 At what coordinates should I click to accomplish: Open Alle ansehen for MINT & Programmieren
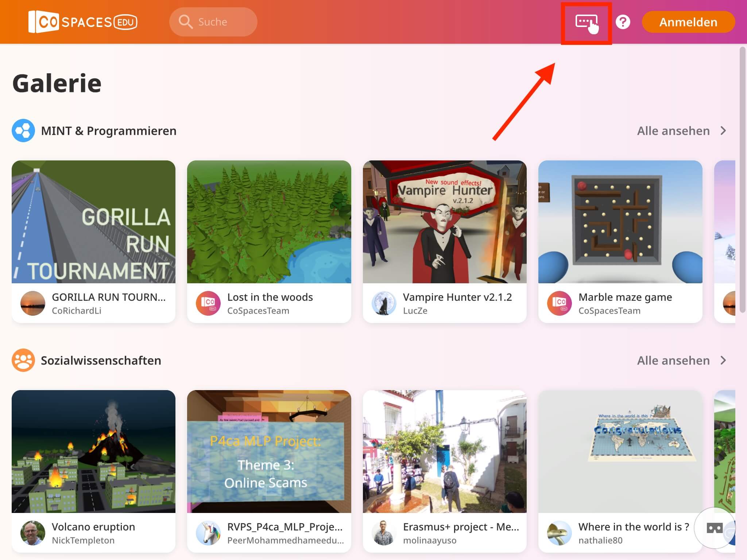[673, 131]
